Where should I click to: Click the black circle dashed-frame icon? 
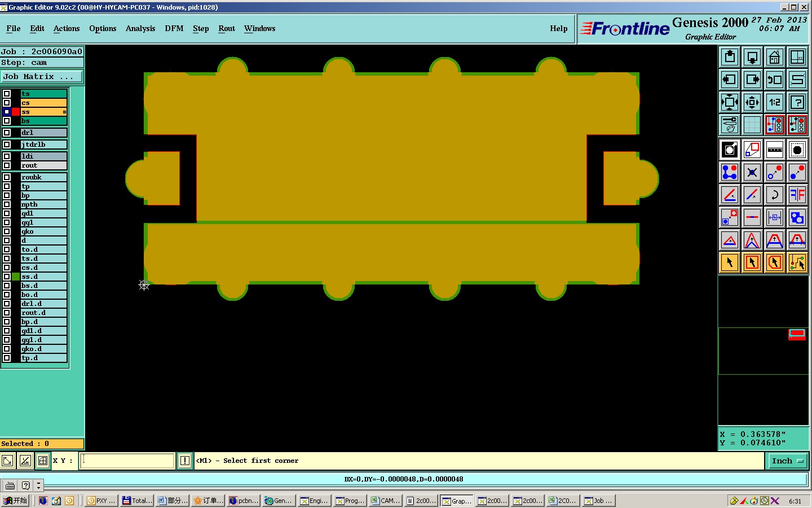pyautogui.click(x=797, y=150)
